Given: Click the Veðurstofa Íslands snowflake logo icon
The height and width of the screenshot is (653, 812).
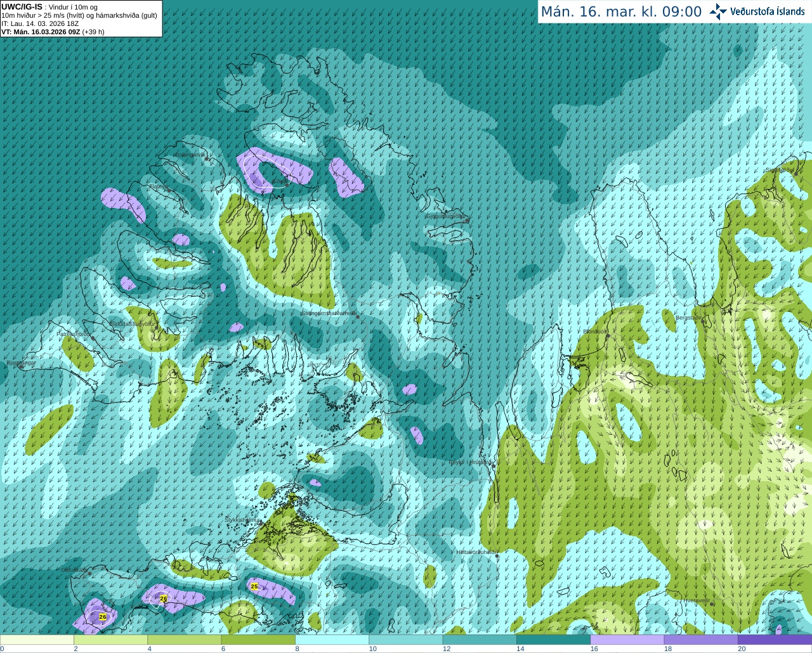Looking at the screenshot, I should tap(718, 11).
